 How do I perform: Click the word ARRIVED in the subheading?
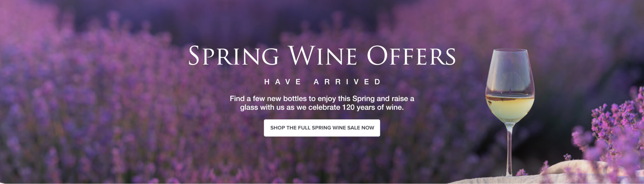click(x=347, y=82)
